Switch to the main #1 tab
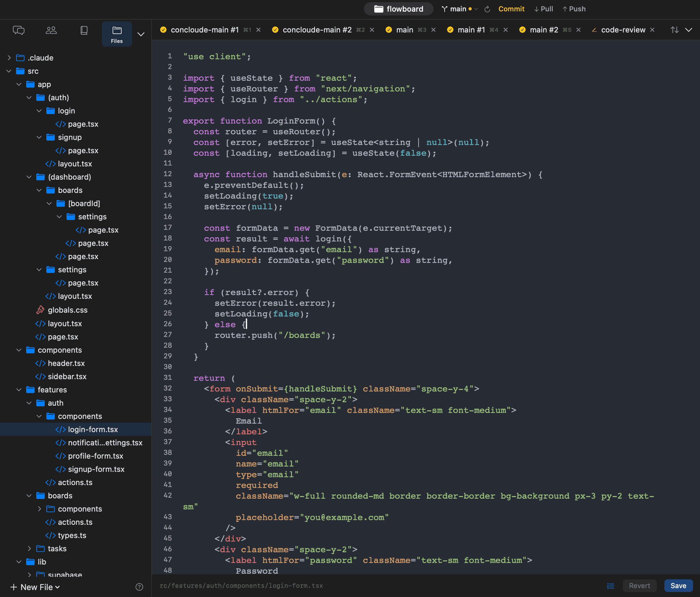Image resolution: width=700 pixels, height=597 pixels. [470, 30]
